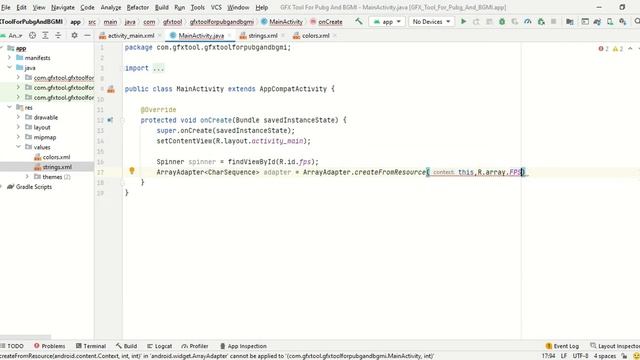The width and height of the screenshot is (640, 360).
Task: Open the TODO tool window
Action: click(12, 346)
